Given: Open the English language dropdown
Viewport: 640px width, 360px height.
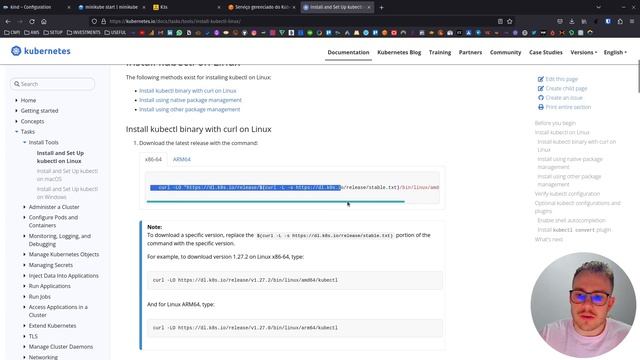Looking at the screenshot, I should point(615,52).
